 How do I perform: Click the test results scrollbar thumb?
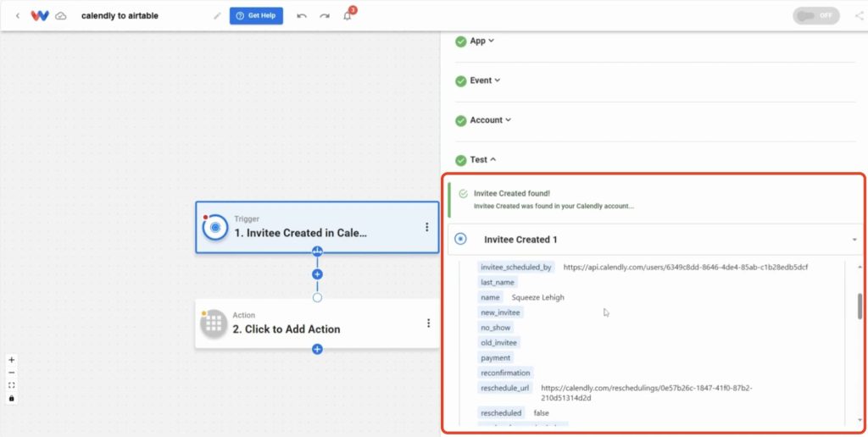tap(860, 307)
